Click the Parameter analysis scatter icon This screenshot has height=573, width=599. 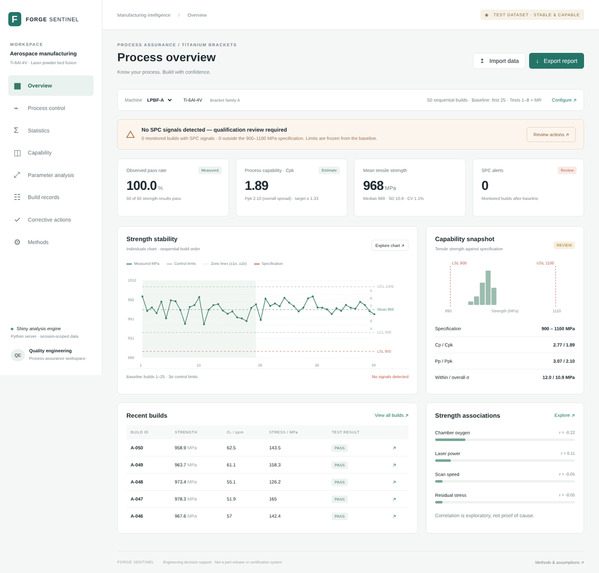click(x=17, y=175)
